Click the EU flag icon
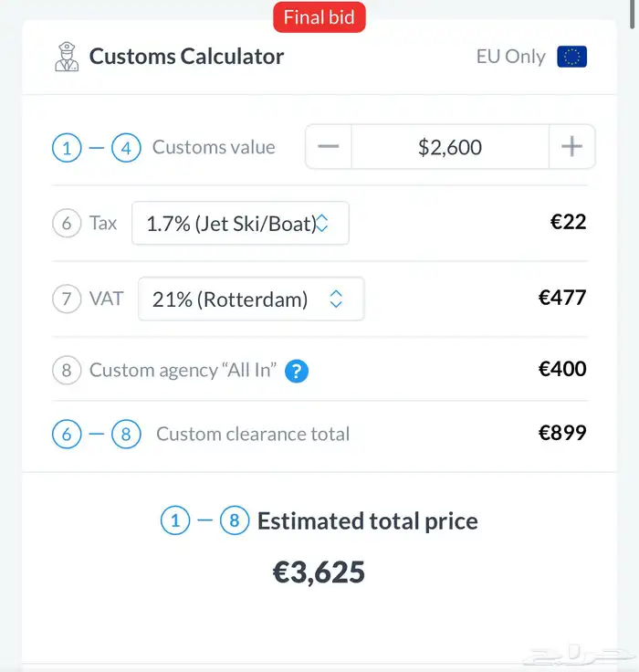The image size is (639, 672). tap(571, 57)
